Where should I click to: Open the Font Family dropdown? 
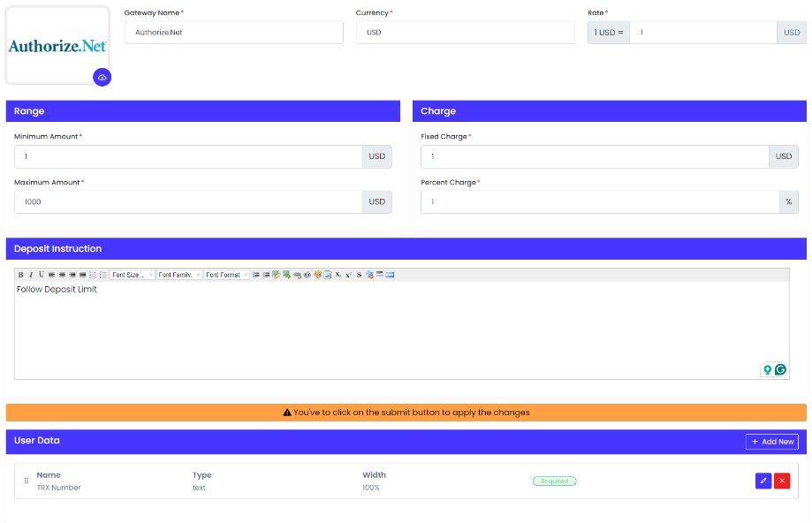178,274
